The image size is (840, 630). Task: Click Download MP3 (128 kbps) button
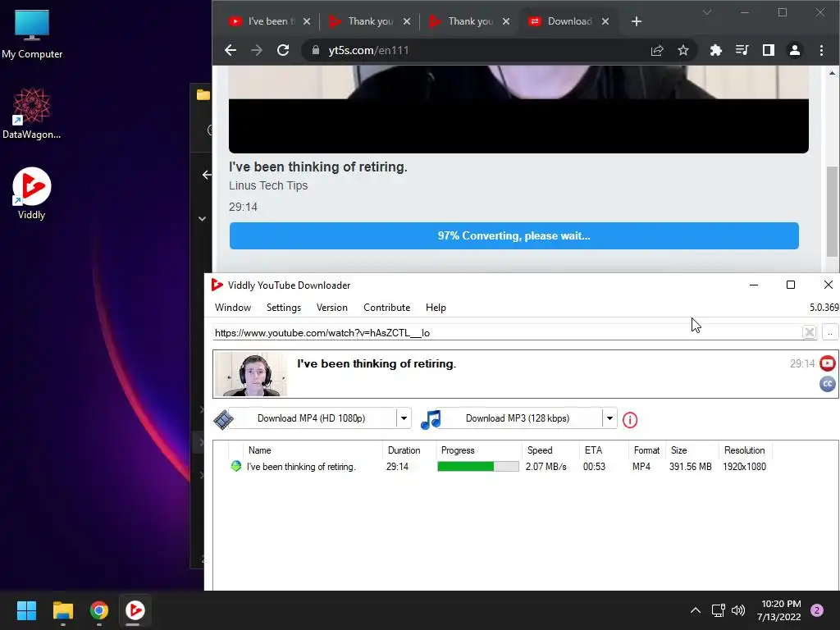click(x=518, y=418)
